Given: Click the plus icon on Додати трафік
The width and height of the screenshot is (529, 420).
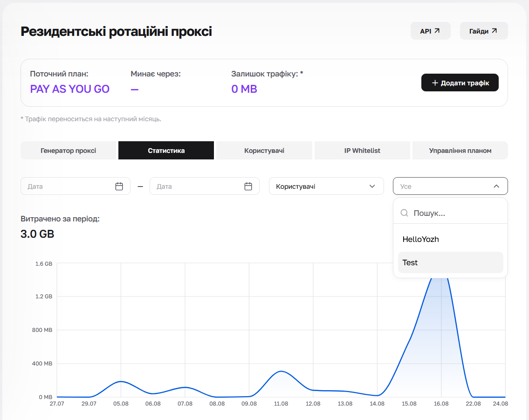Looking at the screenshot, I should [x=435, y=83].
